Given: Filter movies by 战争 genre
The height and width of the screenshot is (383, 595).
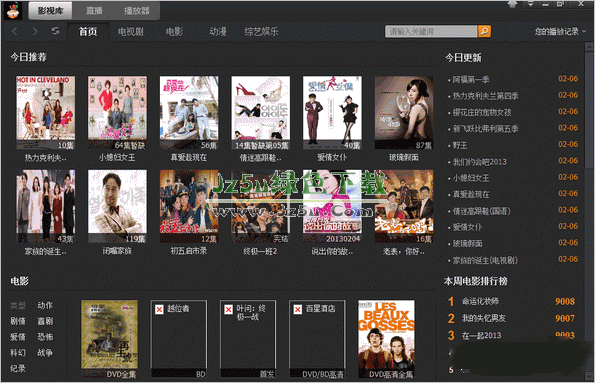Looking at the screenshot, I should [x=45, y=353].
